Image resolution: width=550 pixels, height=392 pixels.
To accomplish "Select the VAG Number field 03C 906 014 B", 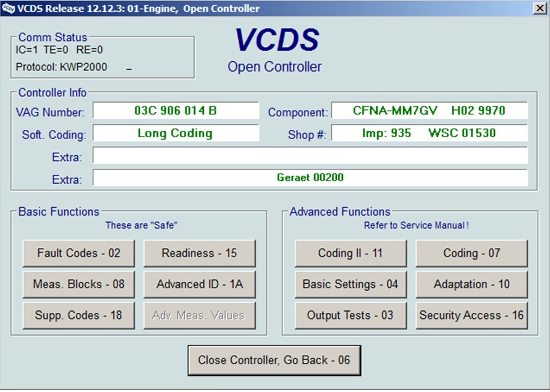I will coord(176,111).
